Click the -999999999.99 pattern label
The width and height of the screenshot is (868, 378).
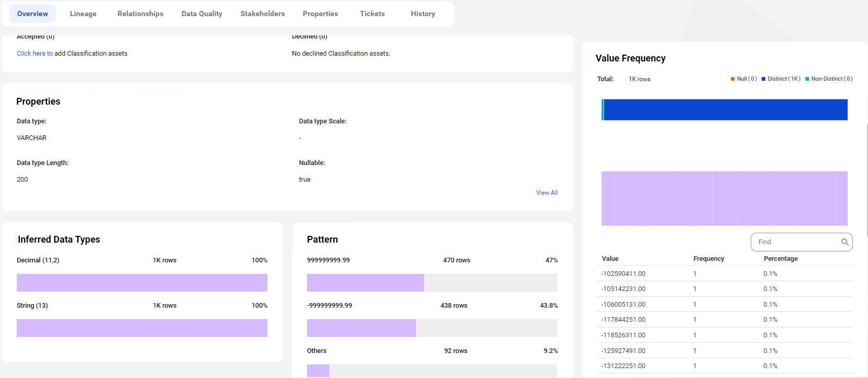(x=329, y=306)
